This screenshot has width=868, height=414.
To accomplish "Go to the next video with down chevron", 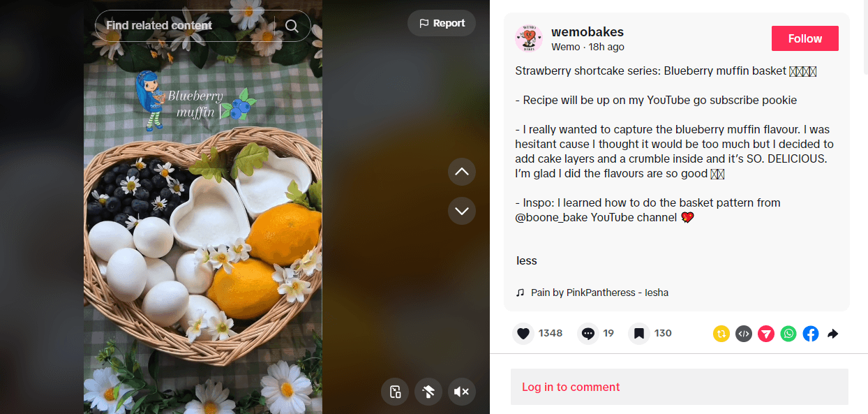I will (x=461, y=211).
